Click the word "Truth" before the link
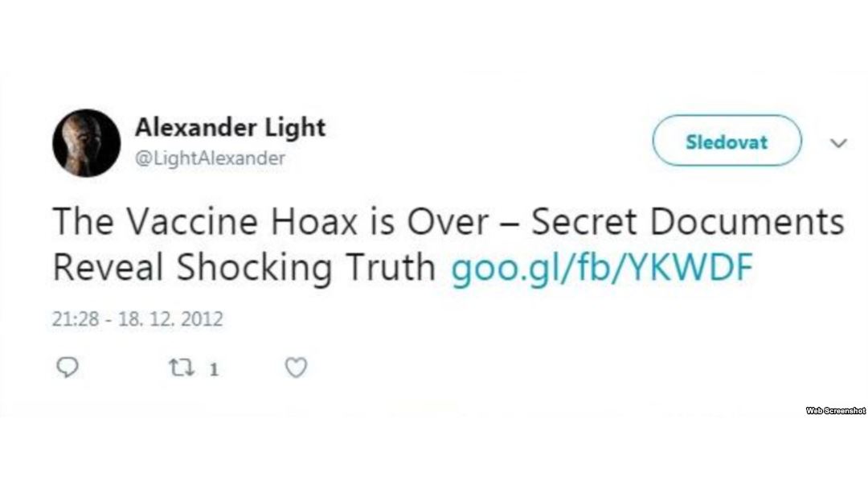 click(391, 268)
